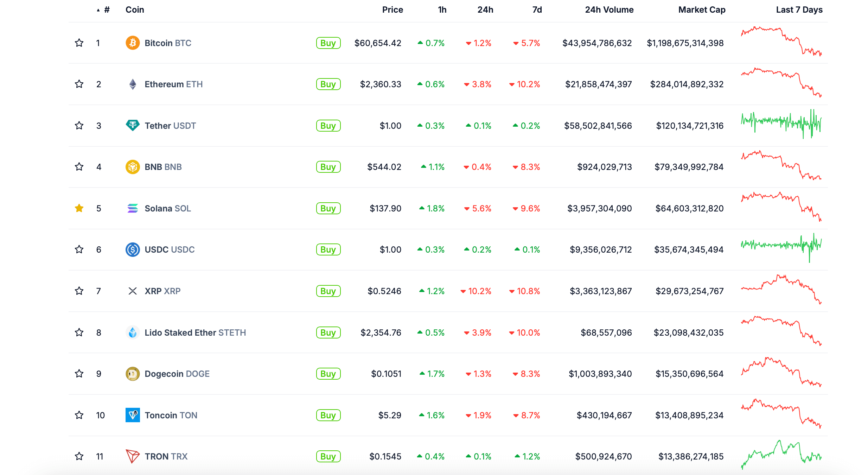Click the Buy button for Dogecoin
Viewport: 868px width, 475px height.
(x=328, y=374)
